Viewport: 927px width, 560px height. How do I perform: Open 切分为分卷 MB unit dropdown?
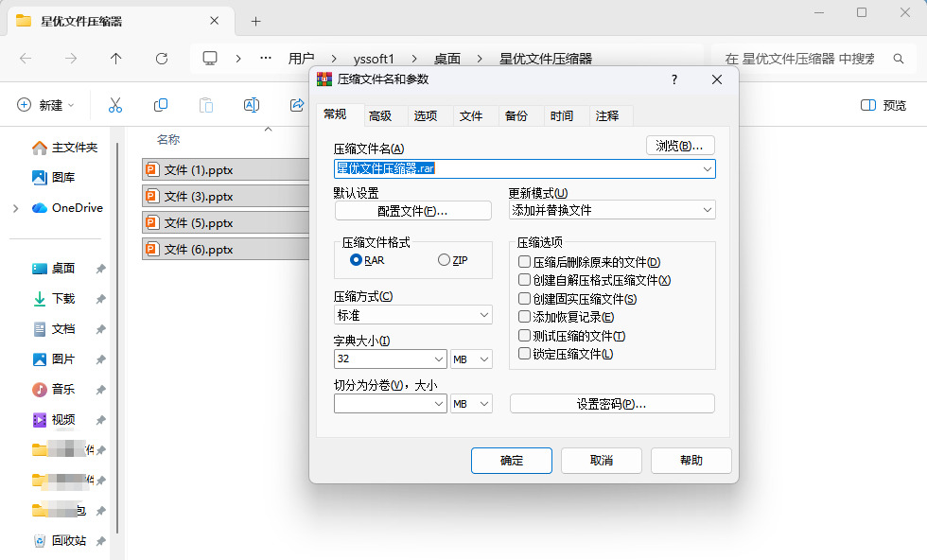click(471, 403)
